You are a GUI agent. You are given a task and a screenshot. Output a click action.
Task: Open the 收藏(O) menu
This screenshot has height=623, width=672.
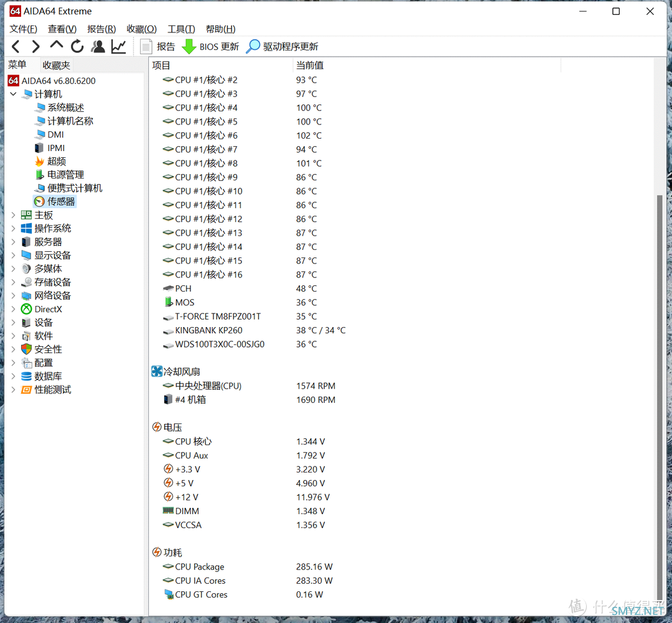click(142, 29)
